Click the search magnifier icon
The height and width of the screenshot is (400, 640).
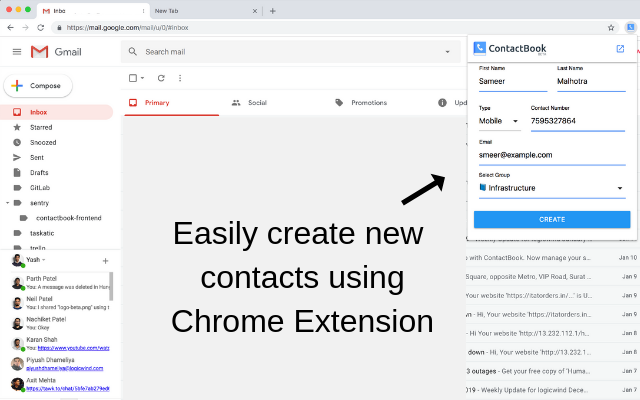point(133,51)
